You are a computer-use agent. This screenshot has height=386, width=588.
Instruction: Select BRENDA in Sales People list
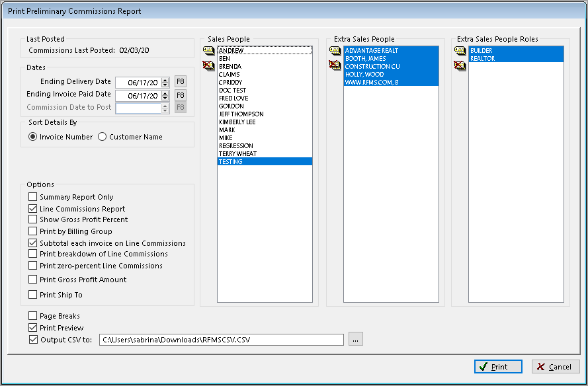(x=265, y=66)
